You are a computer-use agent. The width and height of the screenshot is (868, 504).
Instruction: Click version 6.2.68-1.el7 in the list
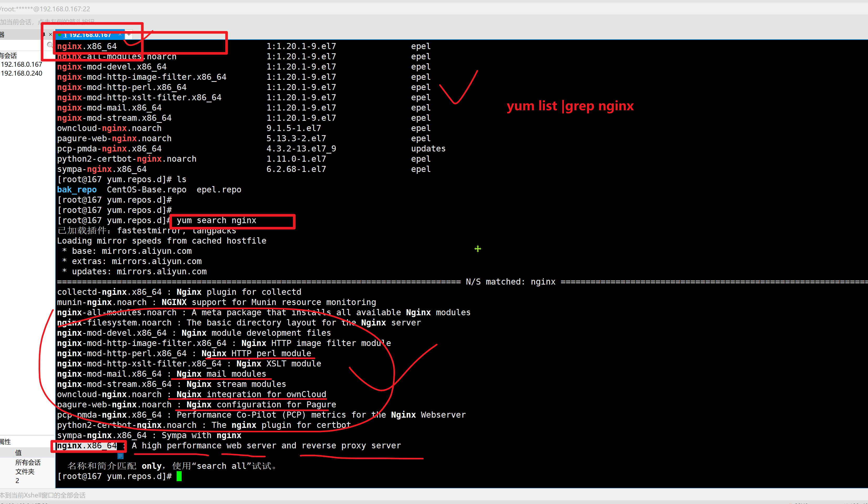[x=296, y=169]
